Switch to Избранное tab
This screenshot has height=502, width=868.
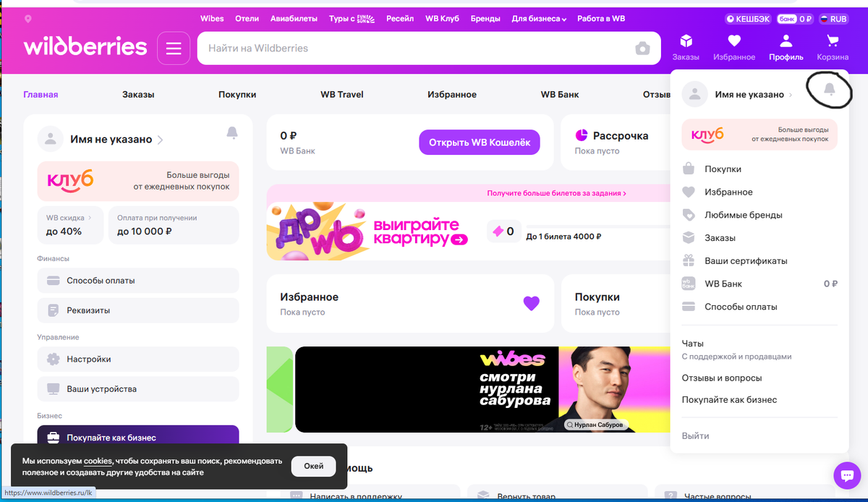pos(452,95)
